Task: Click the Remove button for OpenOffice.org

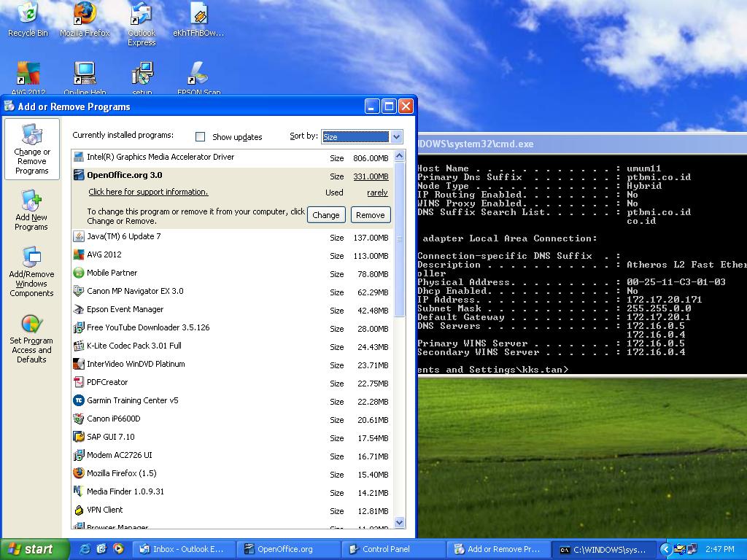Action: point(371,215)
